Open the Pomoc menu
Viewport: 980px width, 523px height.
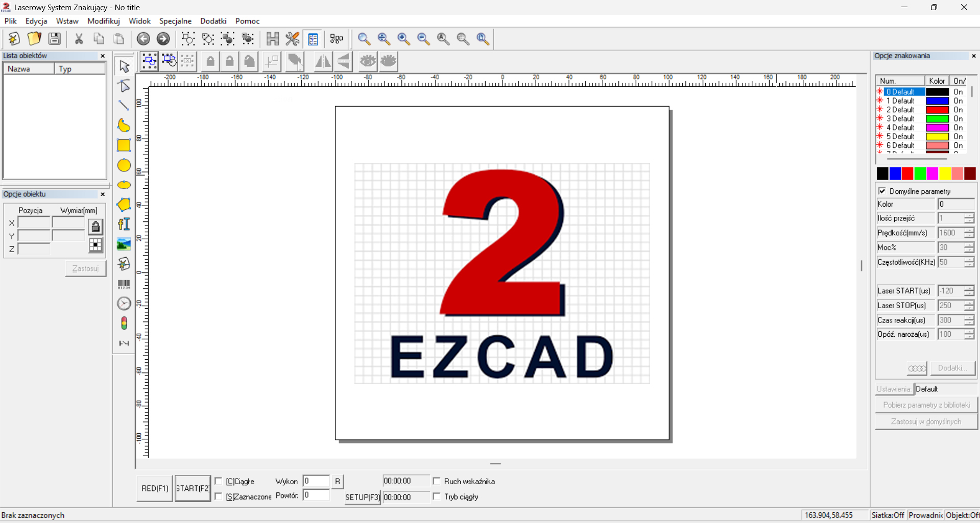[x=248, y=21]
